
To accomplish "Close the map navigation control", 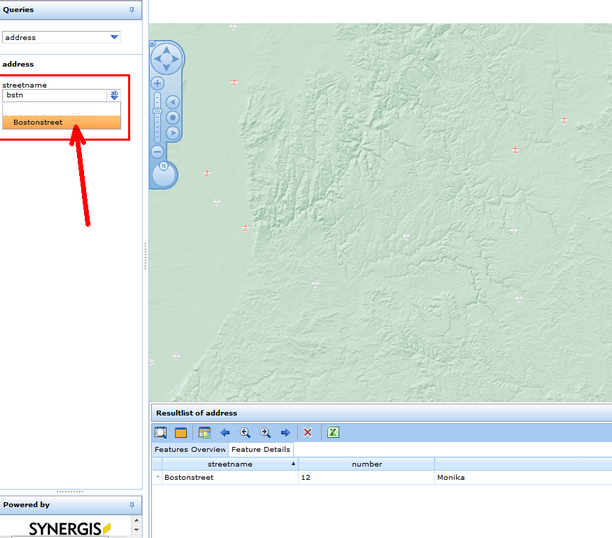I will tap(153, 44).
